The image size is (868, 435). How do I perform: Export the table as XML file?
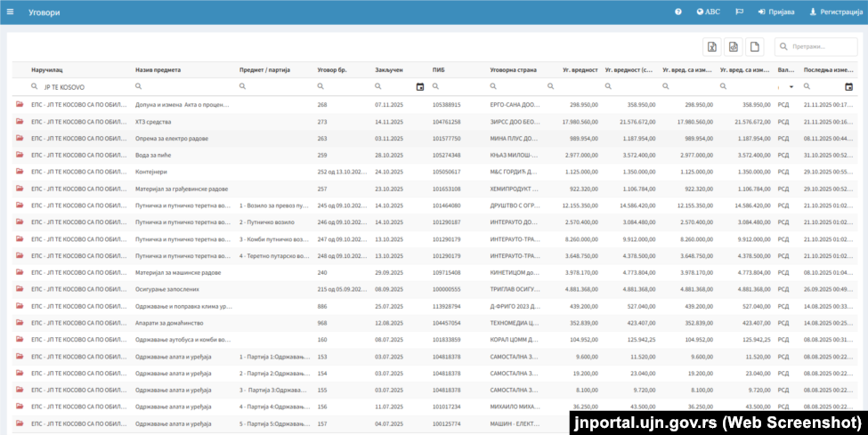tap(734, 47)
